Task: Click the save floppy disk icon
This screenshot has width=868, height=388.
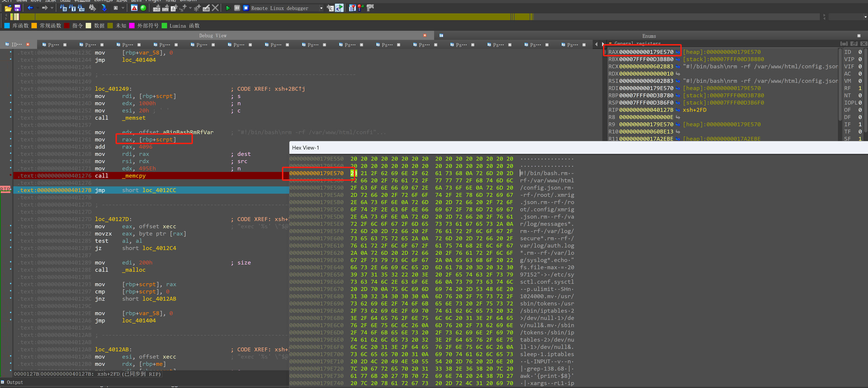Action: tap(17, 8)
